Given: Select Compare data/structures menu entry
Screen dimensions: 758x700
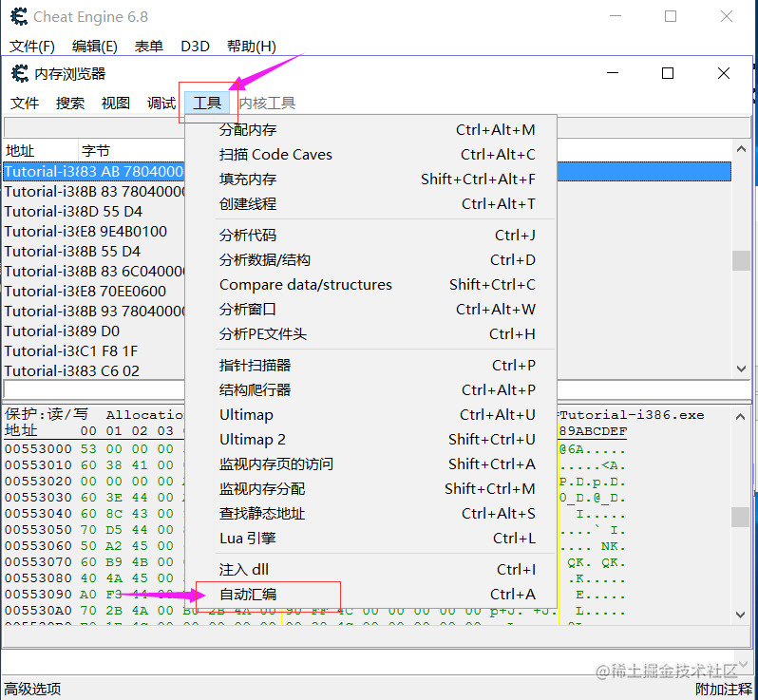Looking at the screenshot, I should [370, 284].
